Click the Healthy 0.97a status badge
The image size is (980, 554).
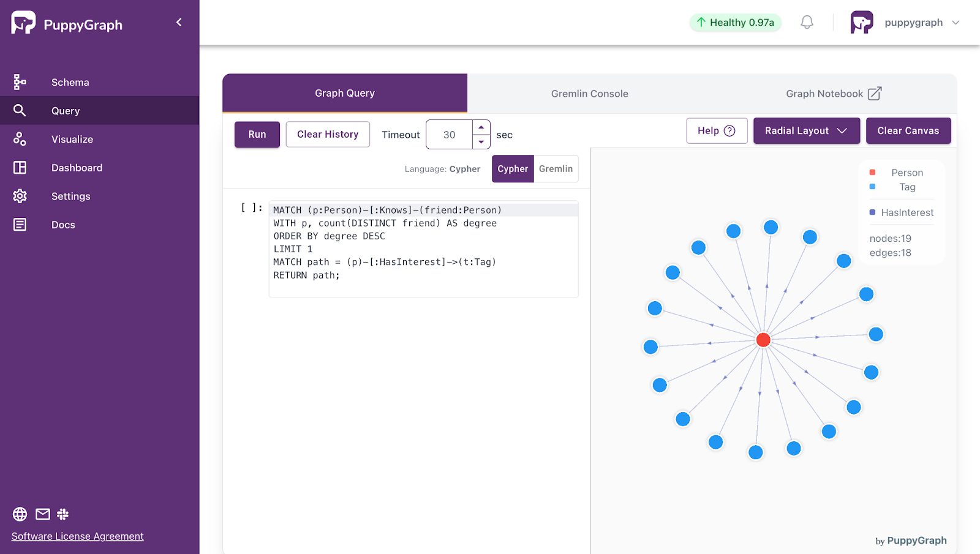pyautogui.click(x=735, y=23)
